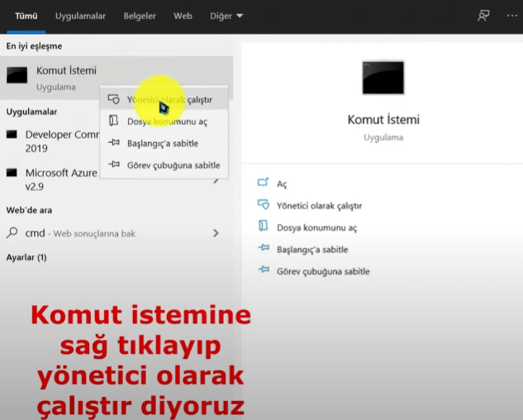Click the open icon beside Aç
The image size is (523, 420).
263,182
